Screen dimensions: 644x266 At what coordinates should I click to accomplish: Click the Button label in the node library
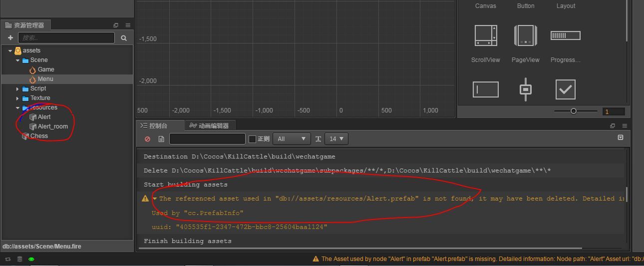[x=525, y=6]
